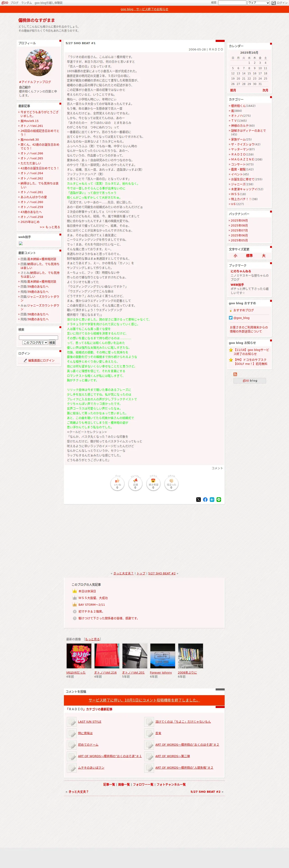289x868 pixels.
Task: Click the search magnifier icon in top bar
Action: (273, 3)
